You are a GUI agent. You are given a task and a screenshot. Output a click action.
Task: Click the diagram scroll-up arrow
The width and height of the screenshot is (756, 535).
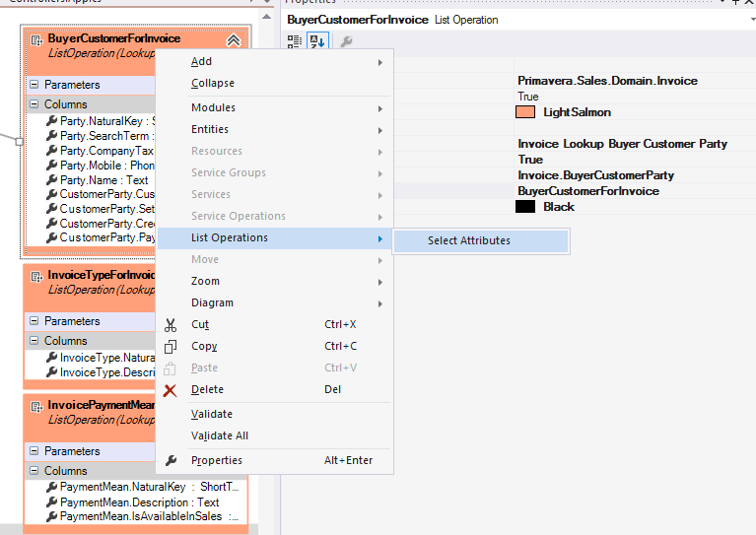tap(267, 17)
